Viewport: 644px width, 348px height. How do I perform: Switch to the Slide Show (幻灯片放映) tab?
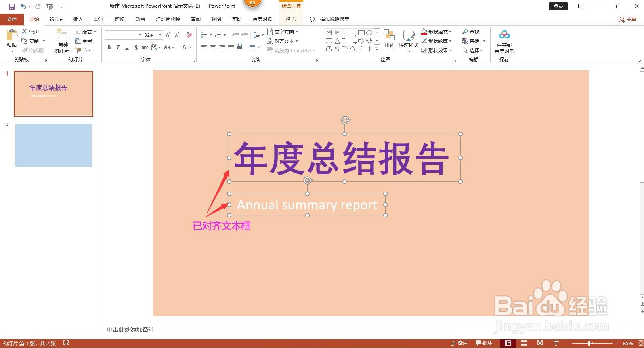pyautogui.click(x=168, y=19)
